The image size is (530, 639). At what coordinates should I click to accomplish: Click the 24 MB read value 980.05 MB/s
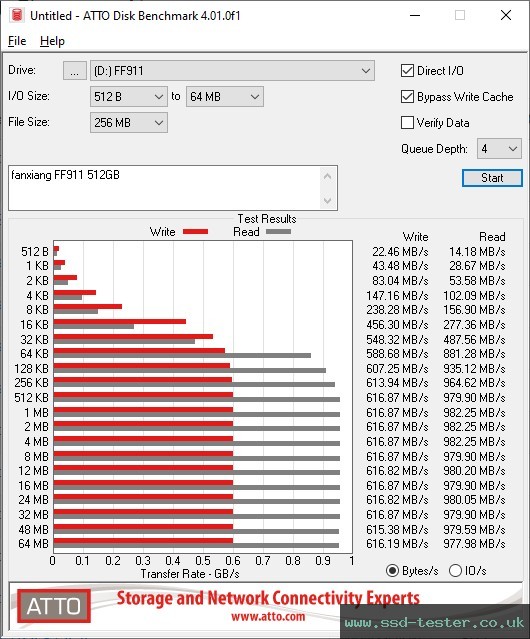pos(474,500)
